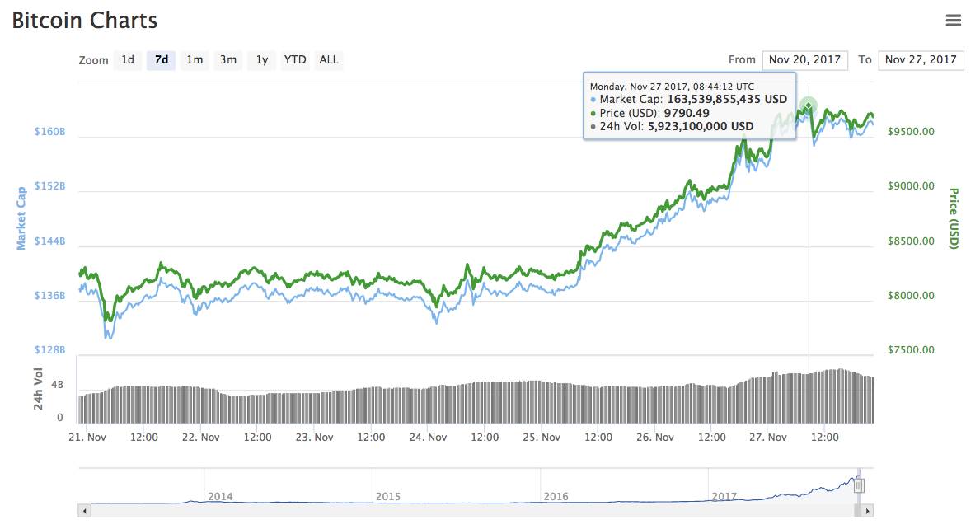980x529 pixels.
Task: Click the tooltip Market Cap value
Action: pos(727,100)
